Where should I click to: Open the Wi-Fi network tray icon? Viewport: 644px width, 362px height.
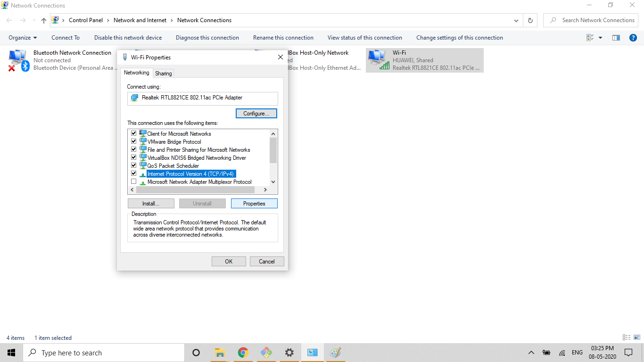562,353
